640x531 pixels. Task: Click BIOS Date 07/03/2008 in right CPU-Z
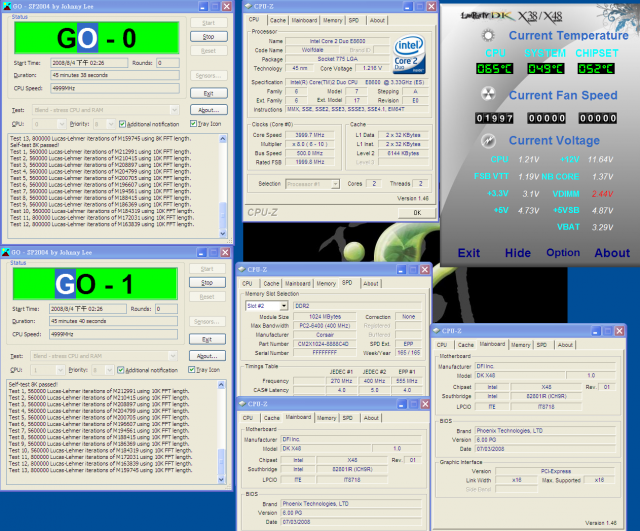tap(545, 449)
